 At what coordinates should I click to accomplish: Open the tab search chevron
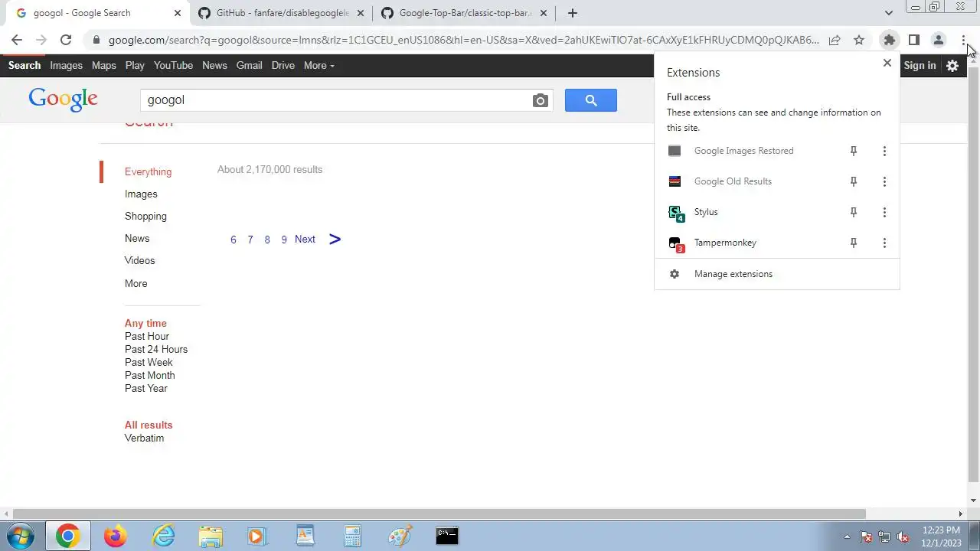tap(888, 13)
